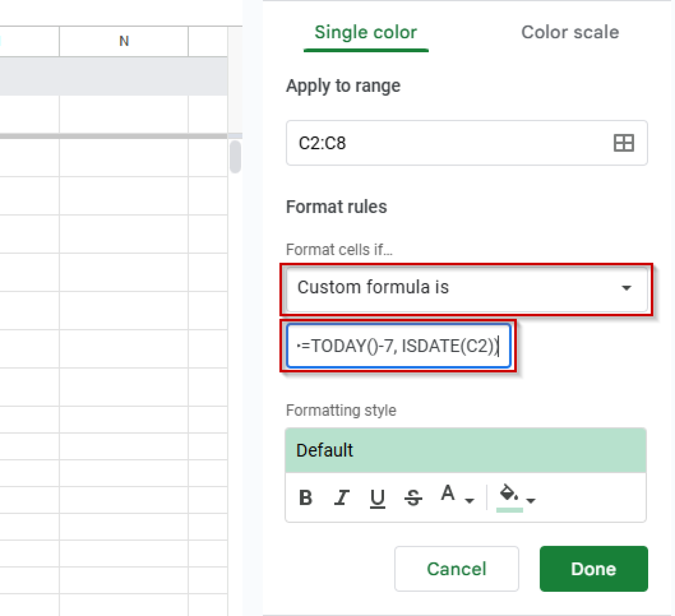
Task: Click the vertical scrollbar thumb
Action: click(x=236, y=157)
